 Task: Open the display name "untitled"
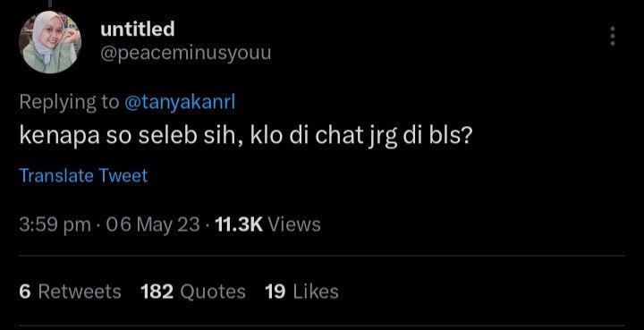tap(138, 30)
